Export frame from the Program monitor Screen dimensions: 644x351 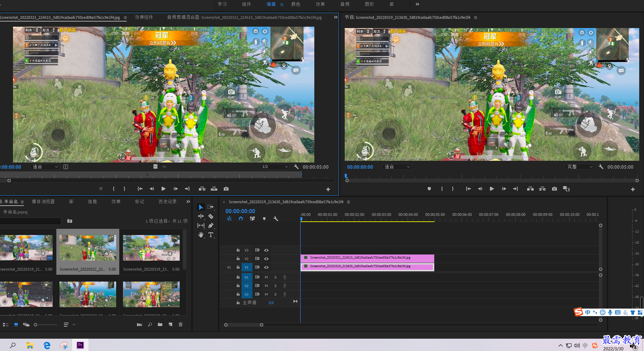tap(554, 189)
